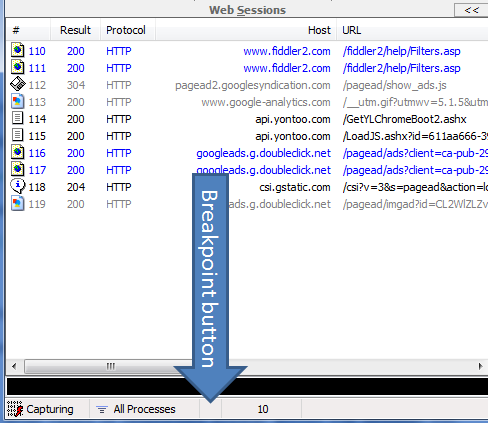Click the Filters.asp URL in session 111
The width and height of the screenshot is (488, 423).
click(401, 68)
